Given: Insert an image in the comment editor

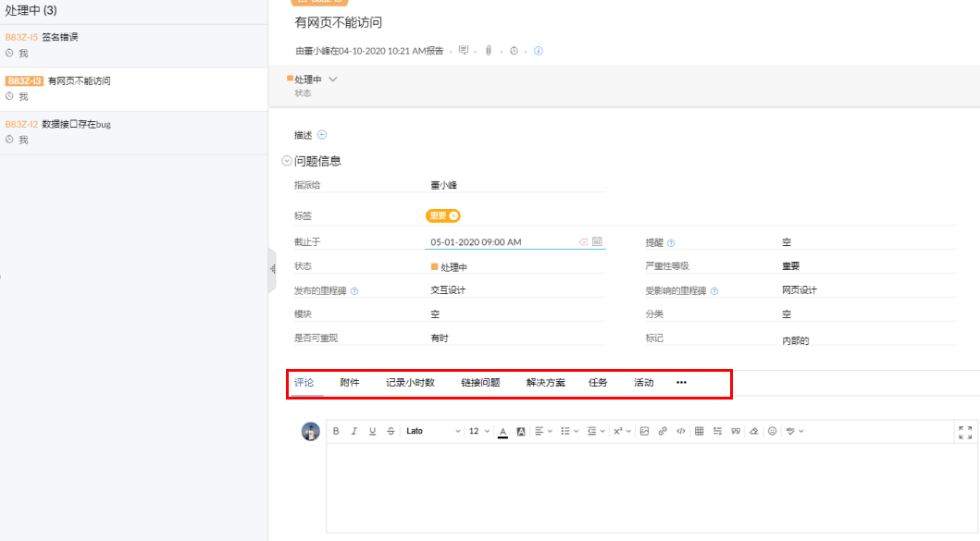Looking at the screenshot, I should [644, 431].
